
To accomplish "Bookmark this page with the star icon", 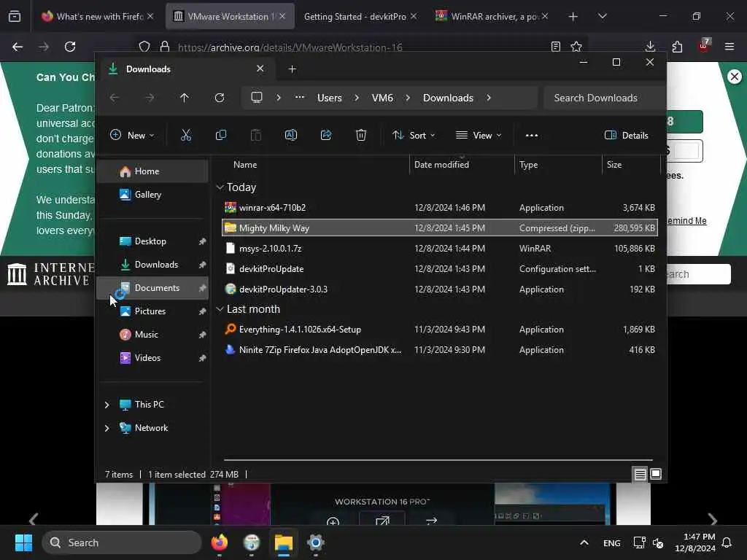I will point(576,47).
